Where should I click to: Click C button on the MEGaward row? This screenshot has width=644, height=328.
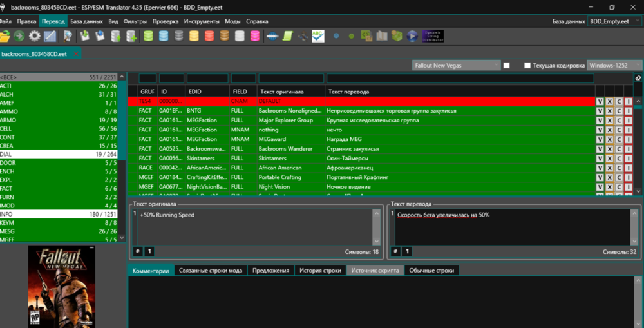[x=619, y=139]
